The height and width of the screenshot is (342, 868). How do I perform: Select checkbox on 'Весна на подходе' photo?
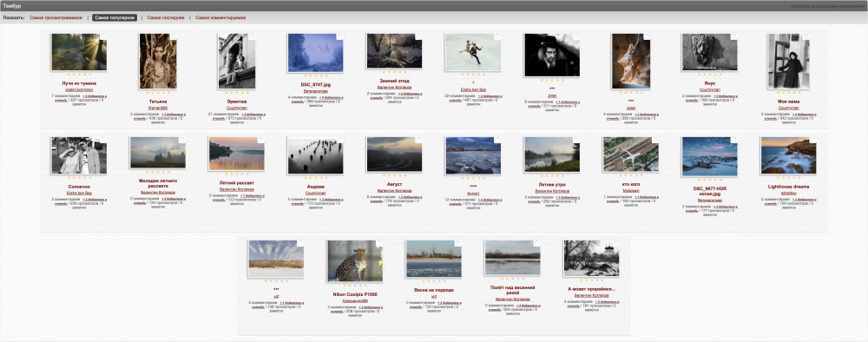457,243
